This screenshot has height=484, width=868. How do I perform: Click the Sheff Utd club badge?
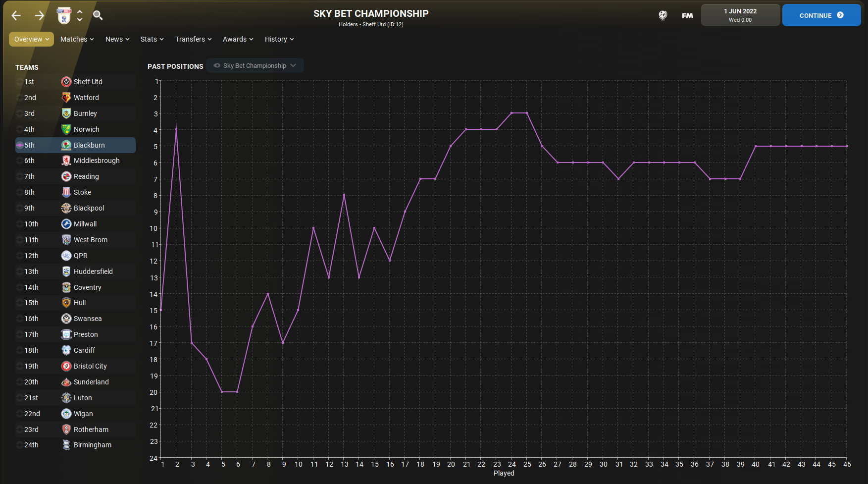(x=66, y=82)
